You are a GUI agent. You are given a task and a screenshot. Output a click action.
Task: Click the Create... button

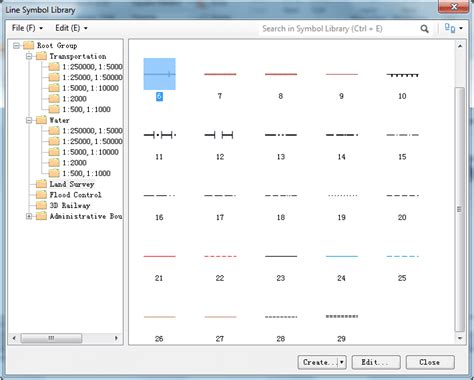coord(318,362)
